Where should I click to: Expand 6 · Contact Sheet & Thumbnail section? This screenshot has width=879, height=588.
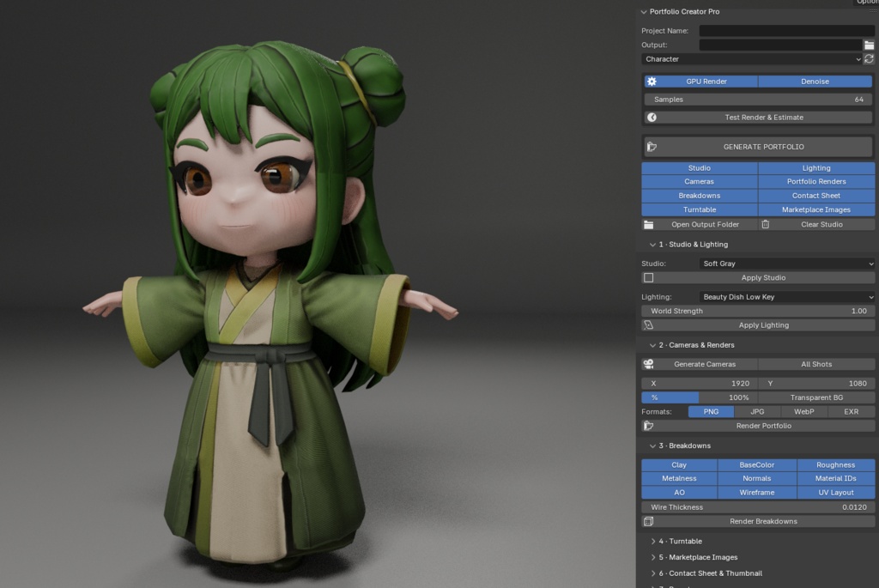tap(653, 573)
